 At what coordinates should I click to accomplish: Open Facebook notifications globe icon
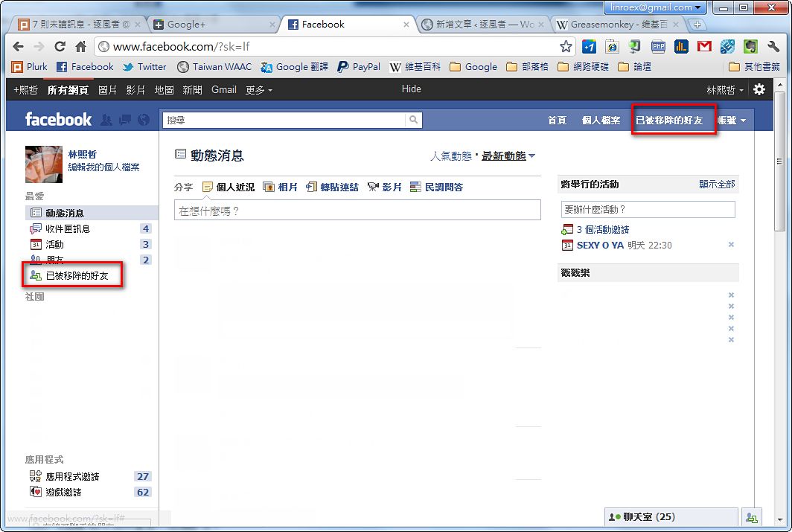coord(144,120)
